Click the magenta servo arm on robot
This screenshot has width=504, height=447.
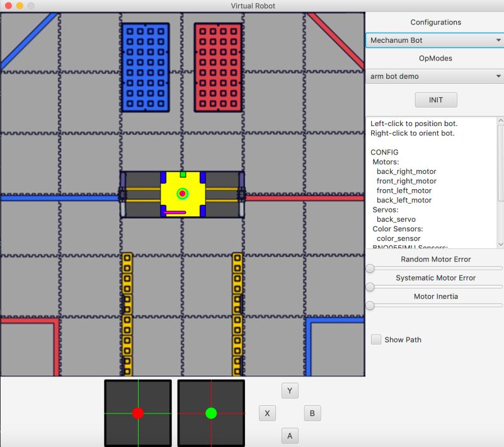(x=175, y=212)
